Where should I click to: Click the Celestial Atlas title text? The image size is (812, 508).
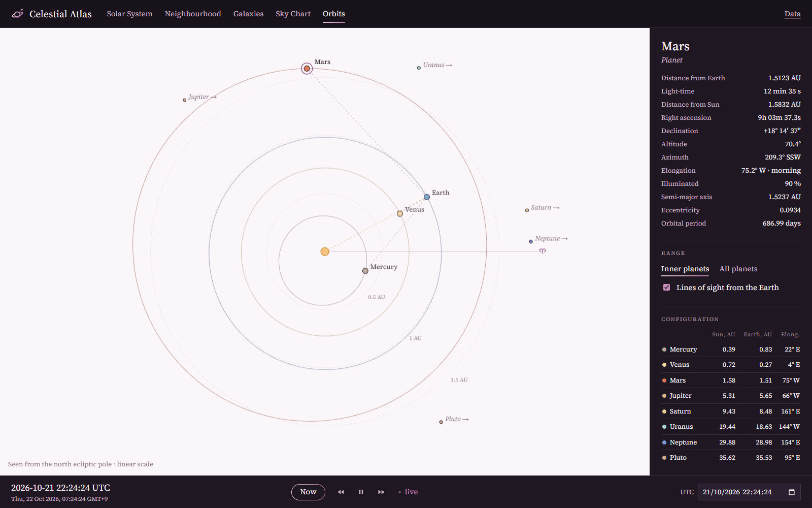(60, 14)
